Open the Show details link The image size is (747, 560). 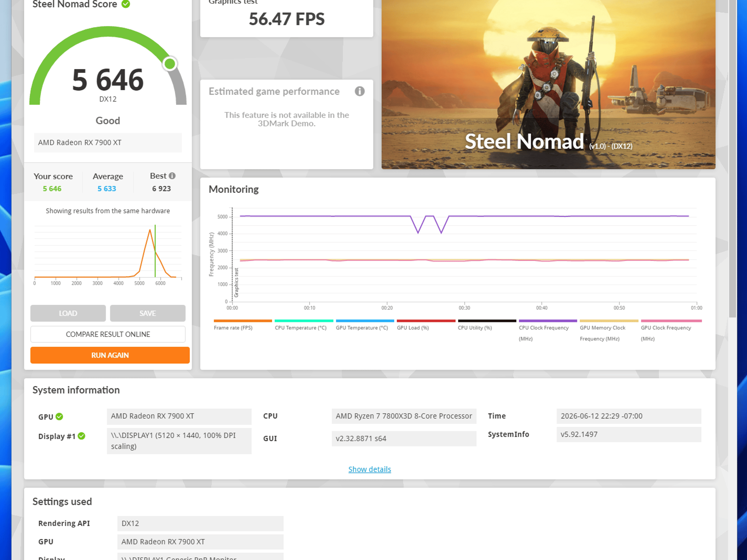click(x=369, y=469)
